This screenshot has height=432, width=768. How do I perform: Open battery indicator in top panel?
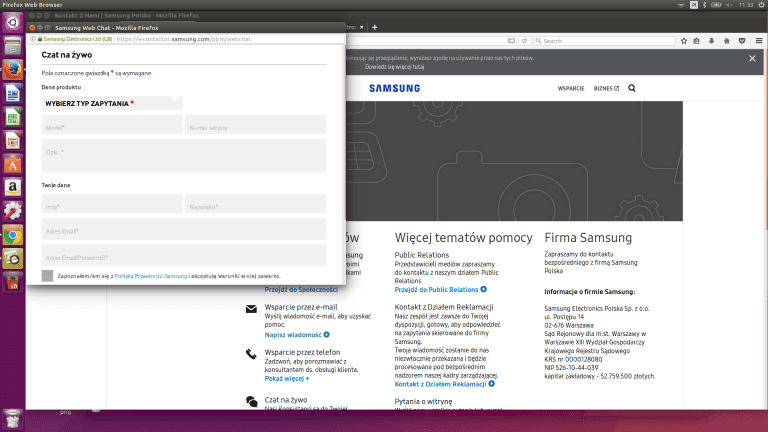[716, 5]
